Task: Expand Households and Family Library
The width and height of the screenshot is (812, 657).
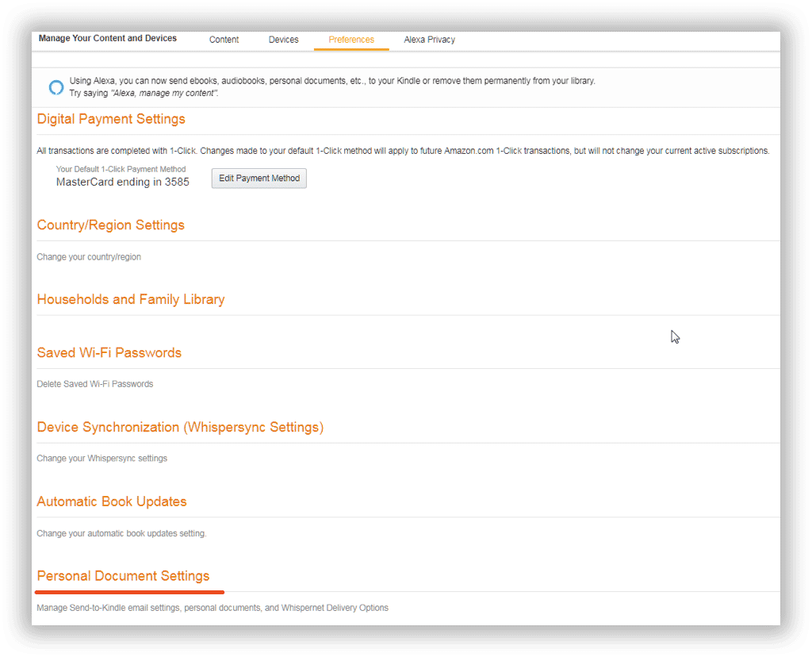Action: [131, 300]
